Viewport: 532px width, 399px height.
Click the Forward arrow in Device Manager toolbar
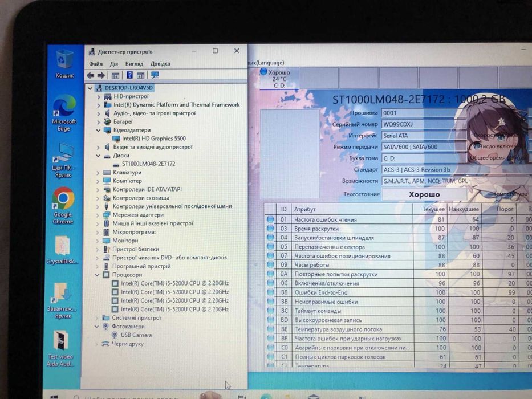[101, 75]
